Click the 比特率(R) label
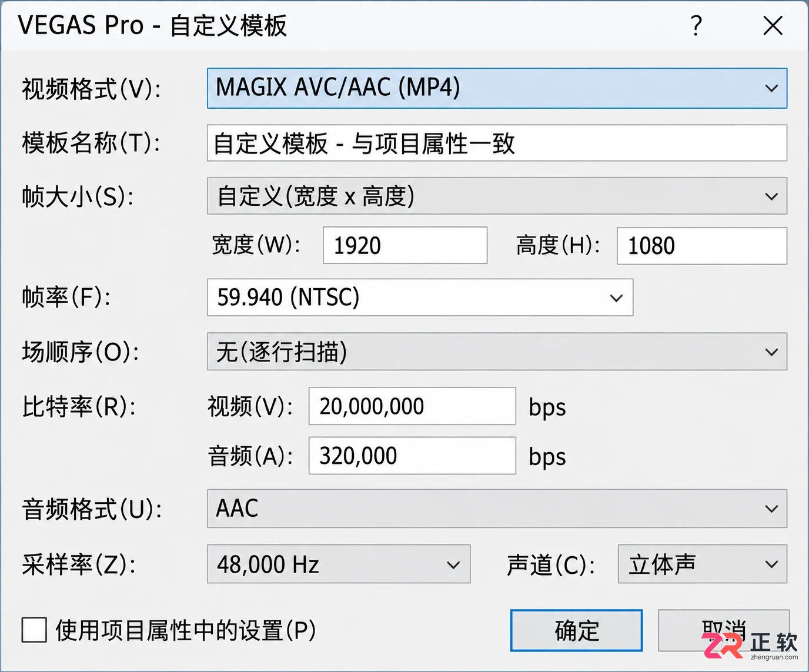 coord(79,406)
